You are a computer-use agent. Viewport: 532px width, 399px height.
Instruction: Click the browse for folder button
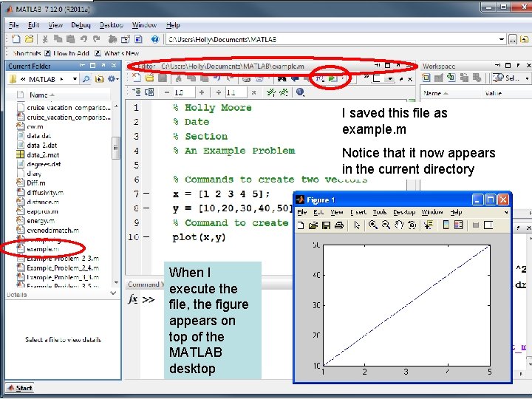click(x=513, y=40)
